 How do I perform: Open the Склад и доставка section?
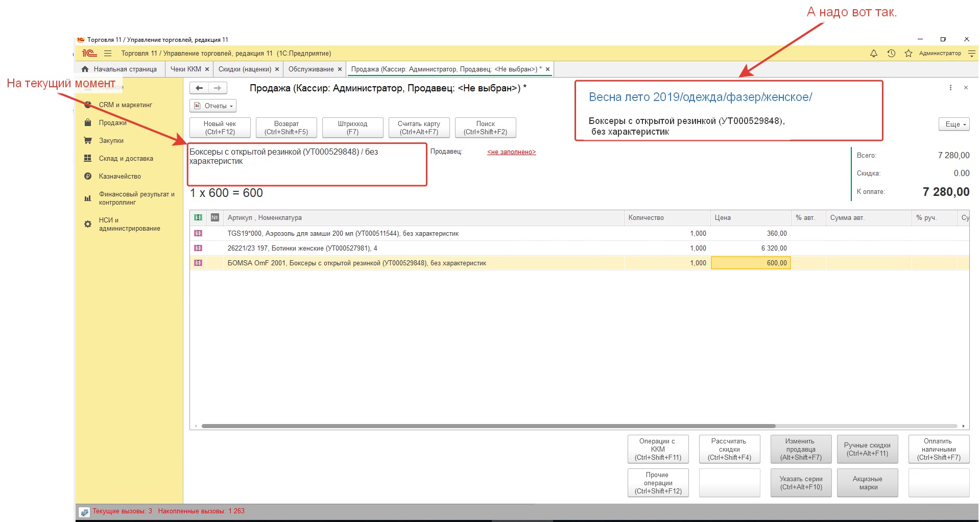(126, 159)
